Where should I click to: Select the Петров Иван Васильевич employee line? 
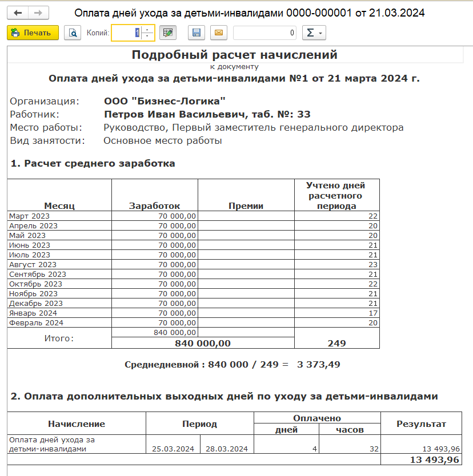tap(207, 115)
